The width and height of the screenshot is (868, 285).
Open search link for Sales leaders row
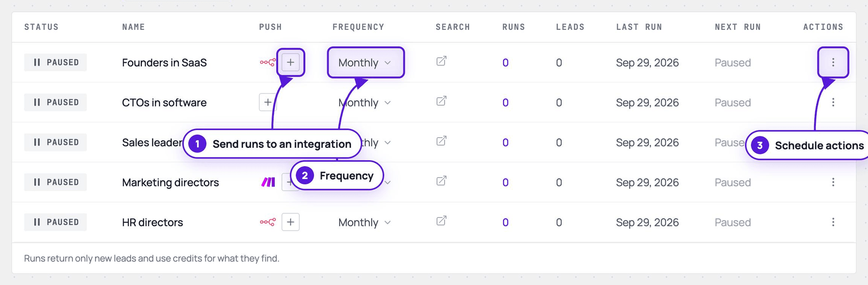(x=441, y=141)
